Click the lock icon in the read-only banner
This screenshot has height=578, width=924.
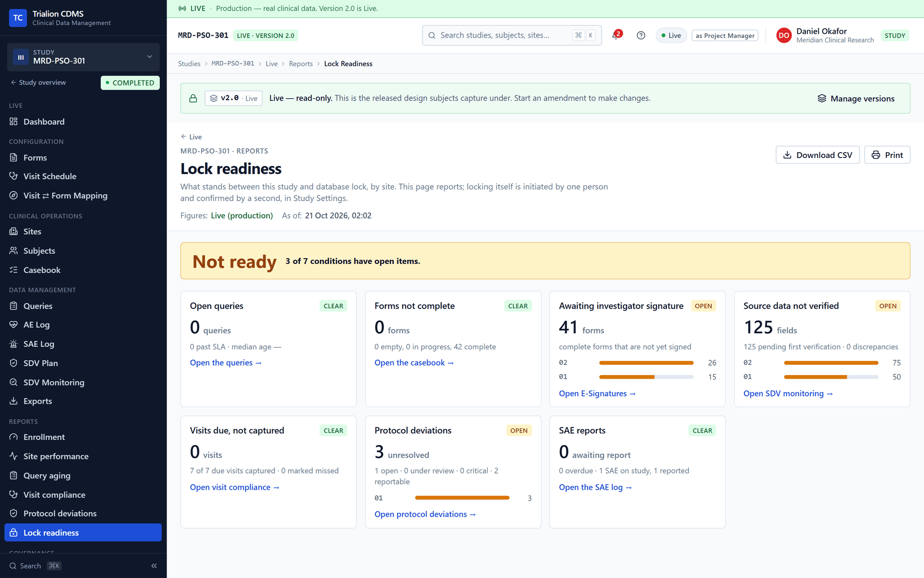pos(193,98)
